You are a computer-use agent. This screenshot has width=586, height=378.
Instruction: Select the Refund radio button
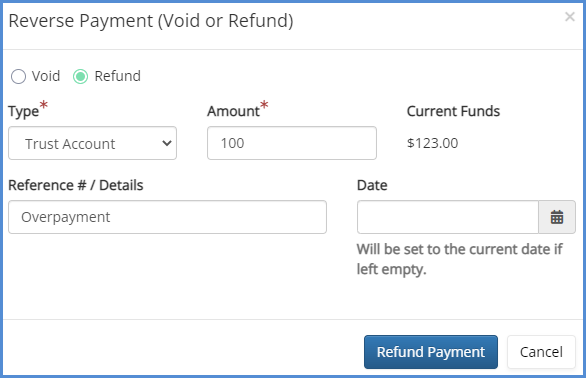click(x=80, y=77)
